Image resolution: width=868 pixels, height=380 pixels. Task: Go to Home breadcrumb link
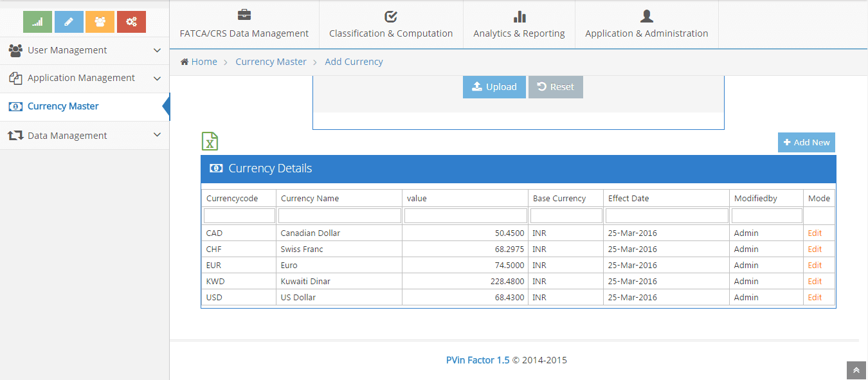pos(204,62)
